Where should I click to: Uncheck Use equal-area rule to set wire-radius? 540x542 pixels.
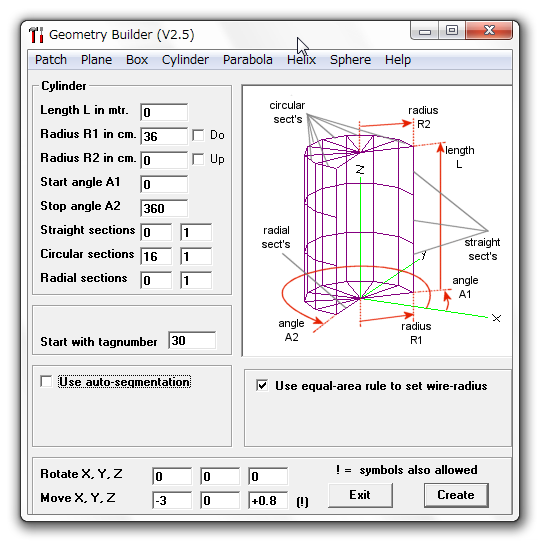tap(262, 385)
